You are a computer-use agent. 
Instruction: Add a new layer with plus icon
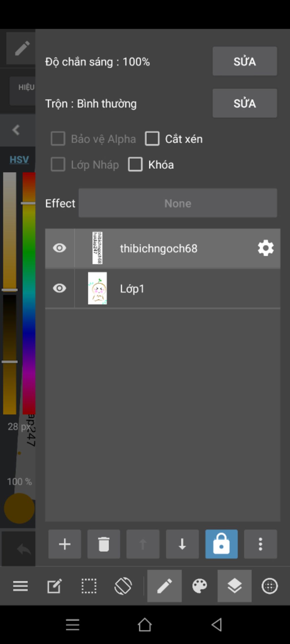tap(65, 544)
